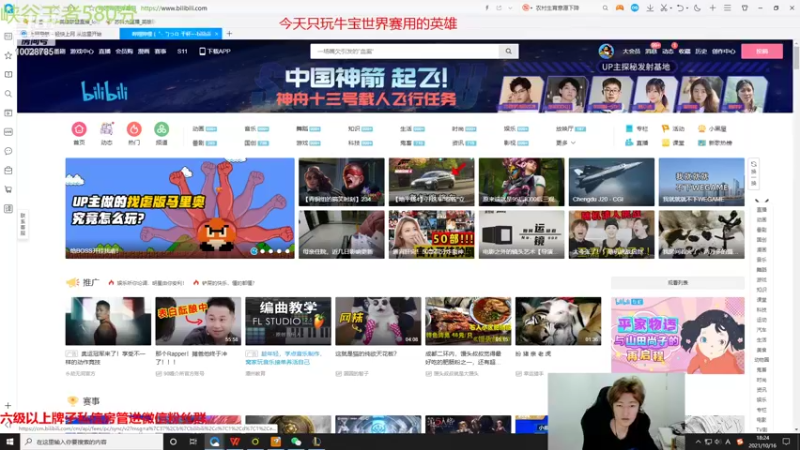Viewport: 800px width, 450px height.
Task: Open the Mario carousel banner
Action: 180,208
